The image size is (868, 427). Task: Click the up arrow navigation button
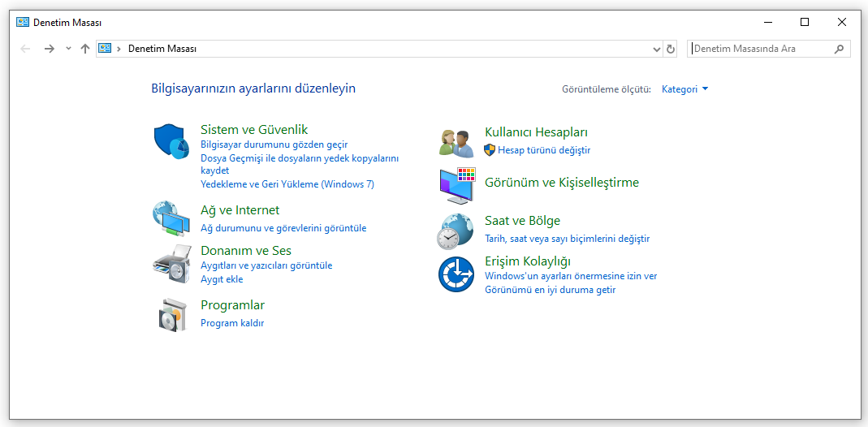tap(85, 49)
